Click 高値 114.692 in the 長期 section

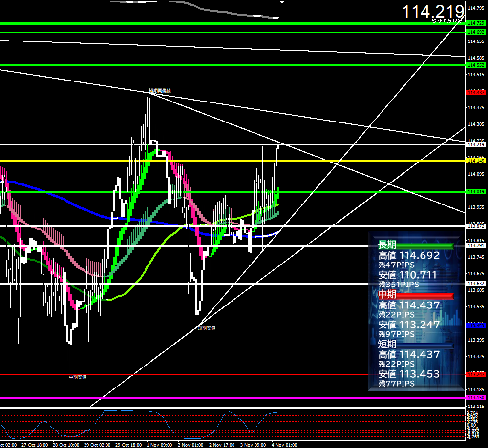point(409,256)
